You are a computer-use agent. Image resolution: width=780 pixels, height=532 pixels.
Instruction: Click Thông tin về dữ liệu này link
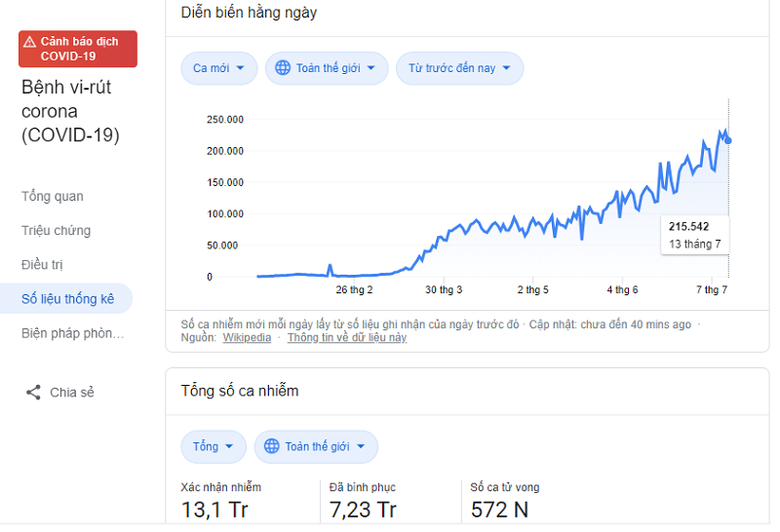[346, 337]
